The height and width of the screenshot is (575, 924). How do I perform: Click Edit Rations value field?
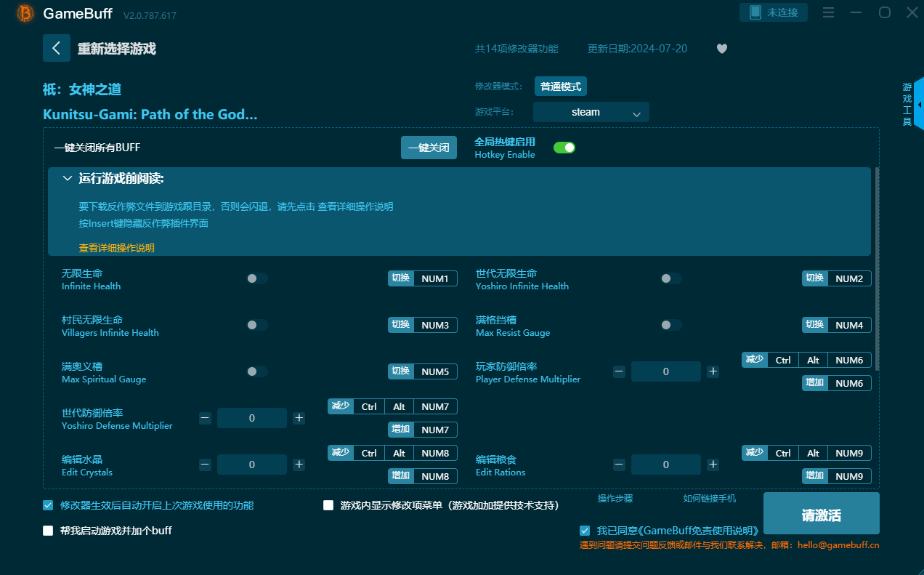[666, 465]
